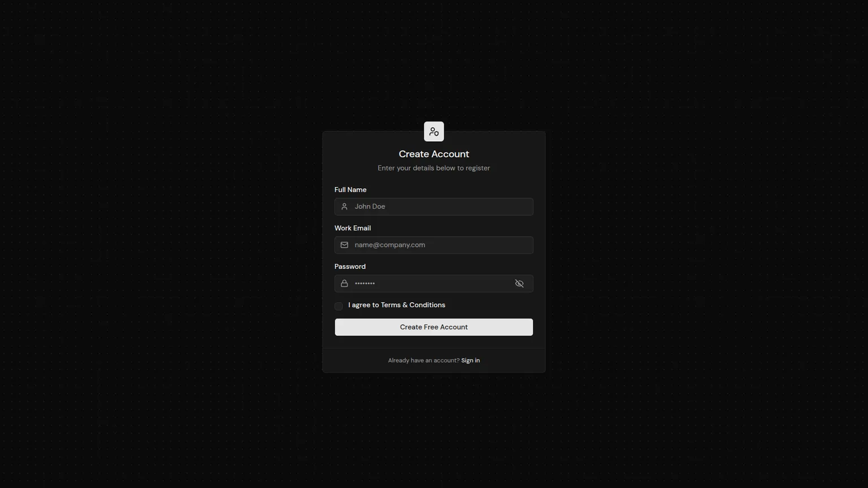Click the envelope icon in Work Email field
The image size is (868, 488).
coord(344,245)
